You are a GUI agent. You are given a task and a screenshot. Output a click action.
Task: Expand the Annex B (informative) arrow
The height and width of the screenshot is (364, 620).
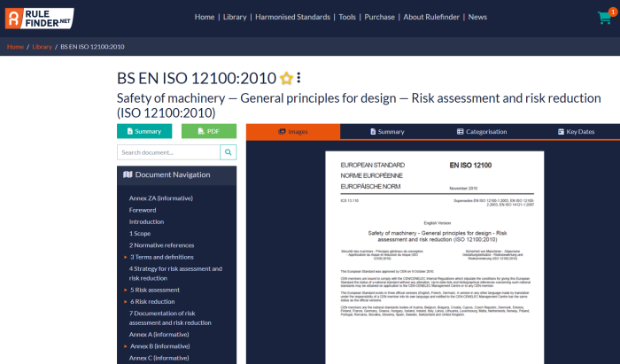pos(126,345)
